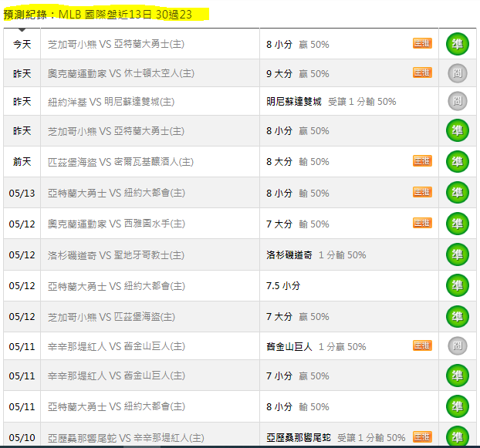Select 奧克蘭運動家 VS 西雅圖水手(主) text
Screen dimensions: 480x448
tap(117, 224)
